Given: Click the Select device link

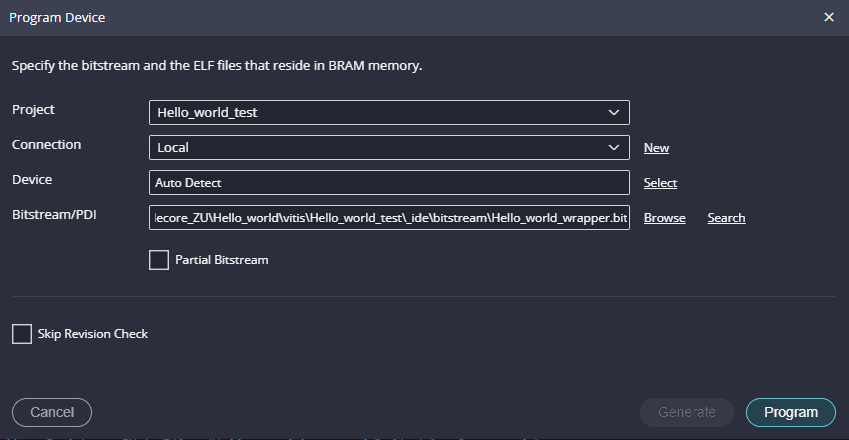Looking at the screenshot, I should pyautogui.click(x=660, y=183).
